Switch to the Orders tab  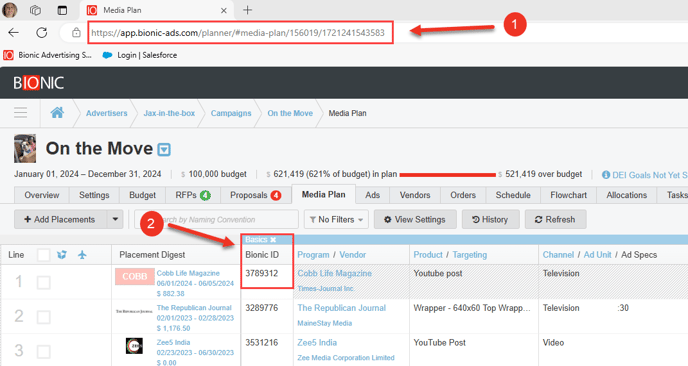tap(463, 195)
